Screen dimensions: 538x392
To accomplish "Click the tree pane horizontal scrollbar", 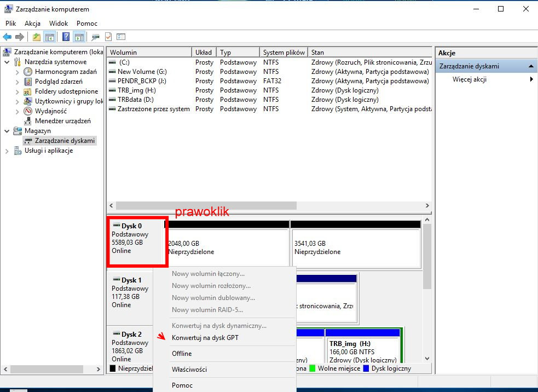I will click(x=47, y=370).
